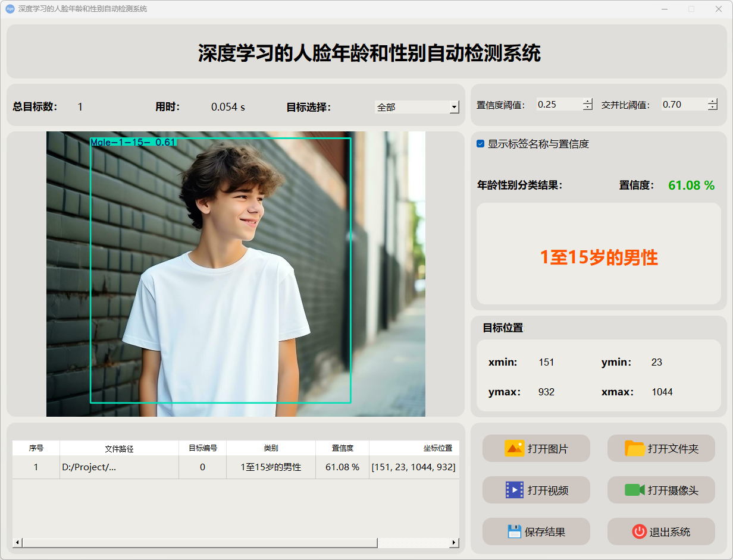Click the 置信度 column header in the table

click(x=342, y=448)
